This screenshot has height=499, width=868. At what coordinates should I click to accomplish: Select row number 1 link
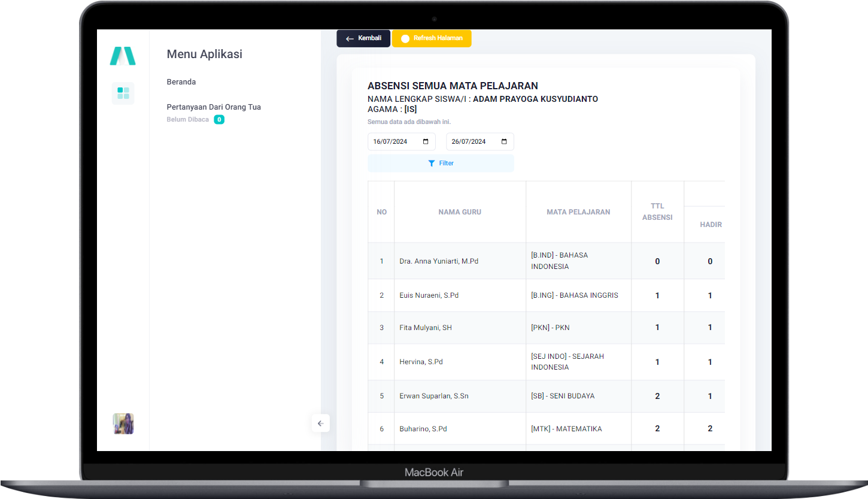click(382, 261)
